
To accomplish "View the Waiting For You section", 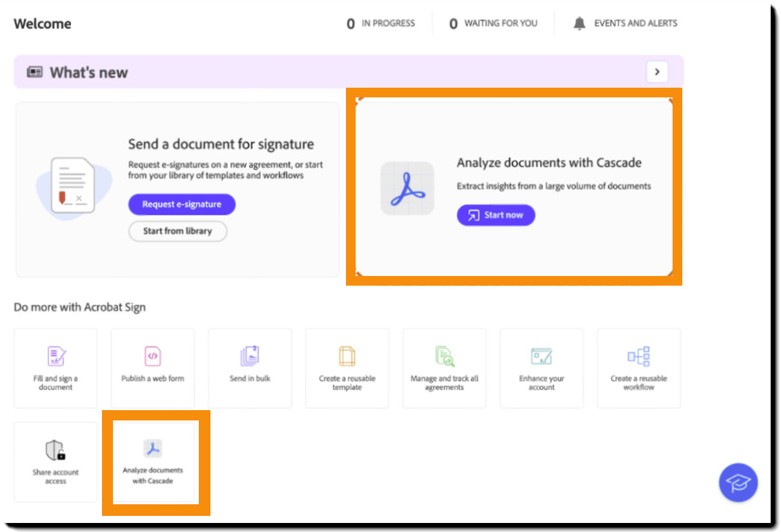I will pyautogui.click(x=492, y=23).
